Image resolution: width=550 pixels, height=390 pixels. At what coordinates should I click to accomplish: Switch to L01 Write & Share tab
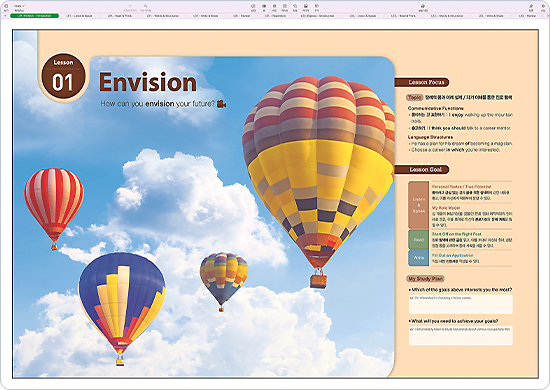tap(206, 16)
